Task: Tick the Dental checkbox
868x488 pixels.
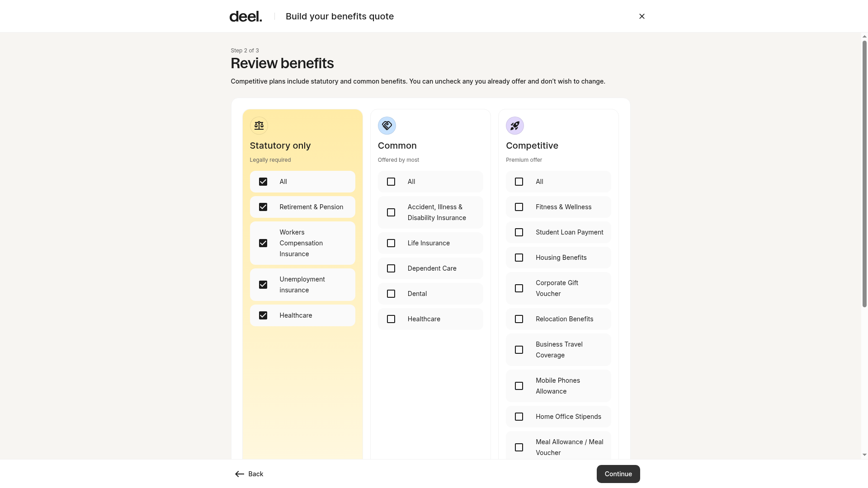Action: pos(391,294)
